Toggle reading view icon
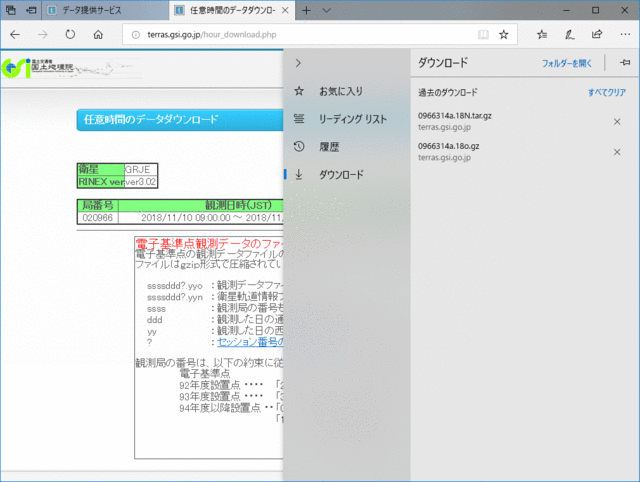Viewport: 640px width, 482px height. [x=483, y=35]
